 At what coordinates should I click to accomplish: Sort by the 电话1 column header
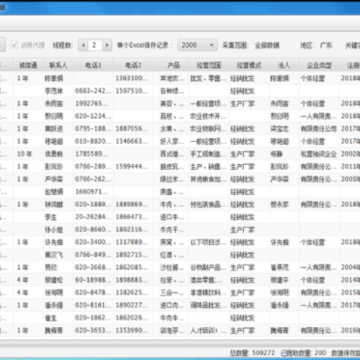[93, 65]
